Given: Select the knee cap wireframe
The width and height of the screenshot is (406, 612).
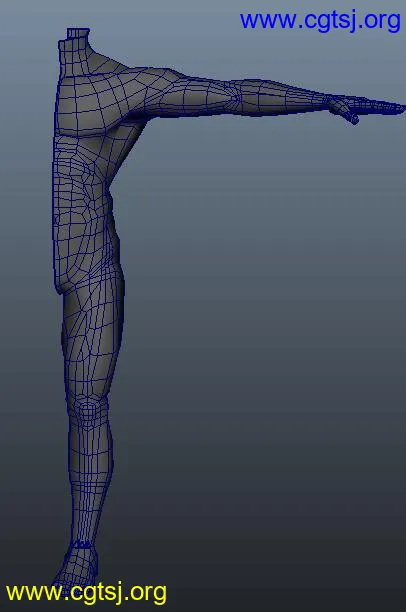Looking at the screenshot, I should (x=88, y=412).
